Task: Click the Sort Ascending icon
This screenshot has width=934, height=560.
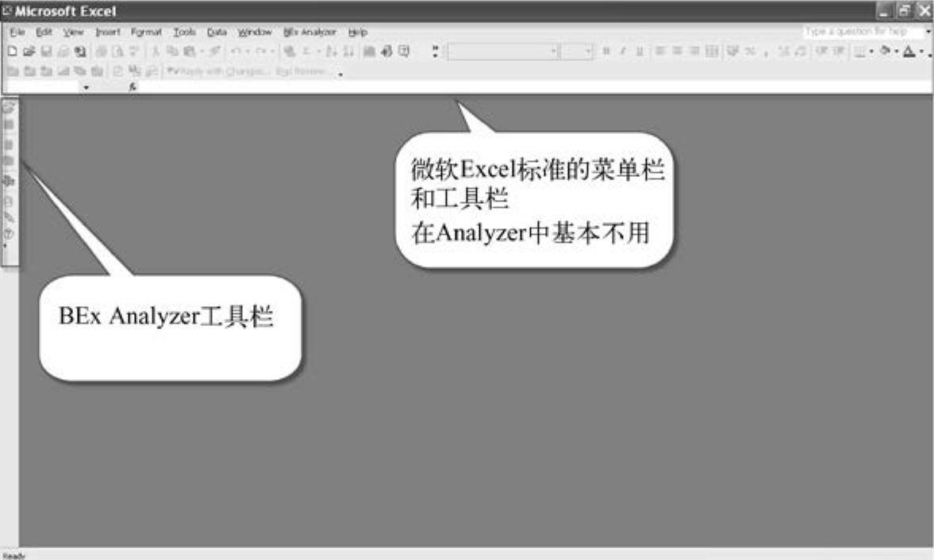Action: (331, 52)
